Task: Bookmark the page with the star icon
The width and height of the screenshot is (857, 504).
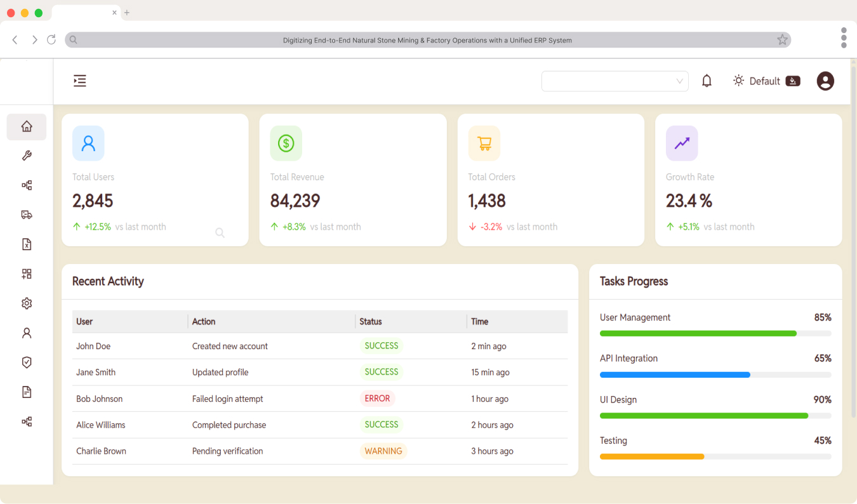Action: [x=782, y=40]
